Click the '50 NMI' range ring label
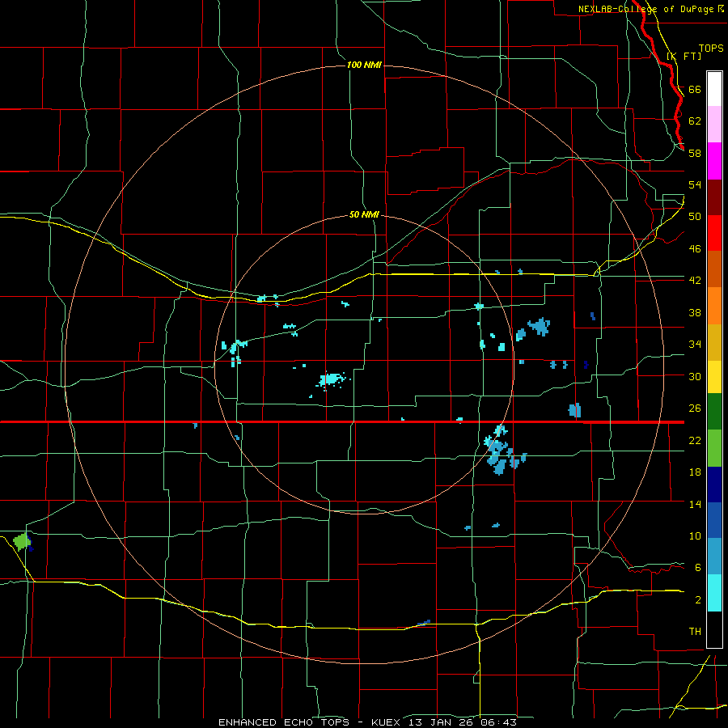The image size is (728, 728). 364,214
